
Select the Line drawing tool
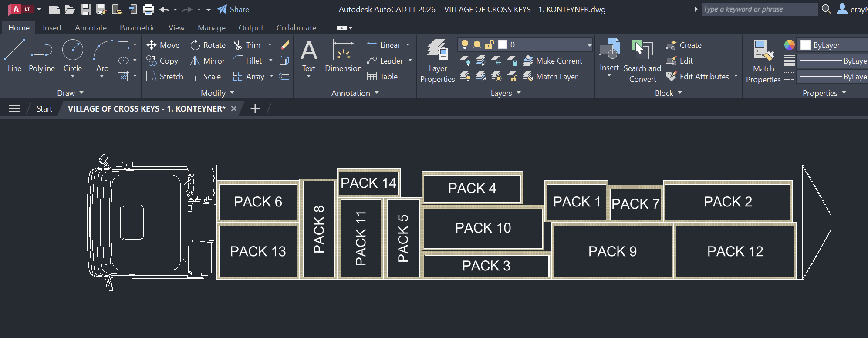(x=14, y=55)
